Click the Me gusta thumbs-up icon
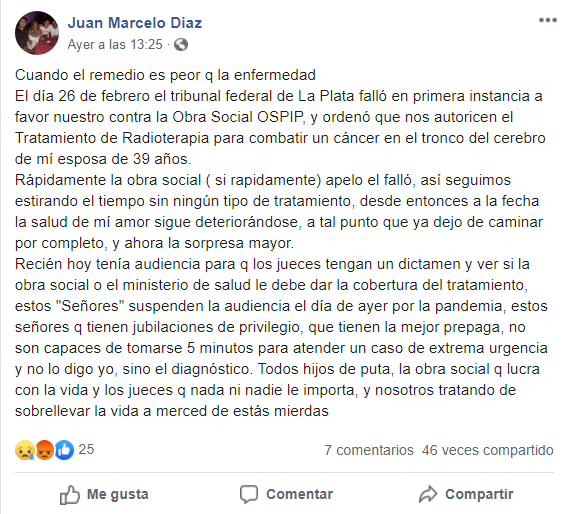The width and height of the screenshot is (565, 514). click(70, 495)
